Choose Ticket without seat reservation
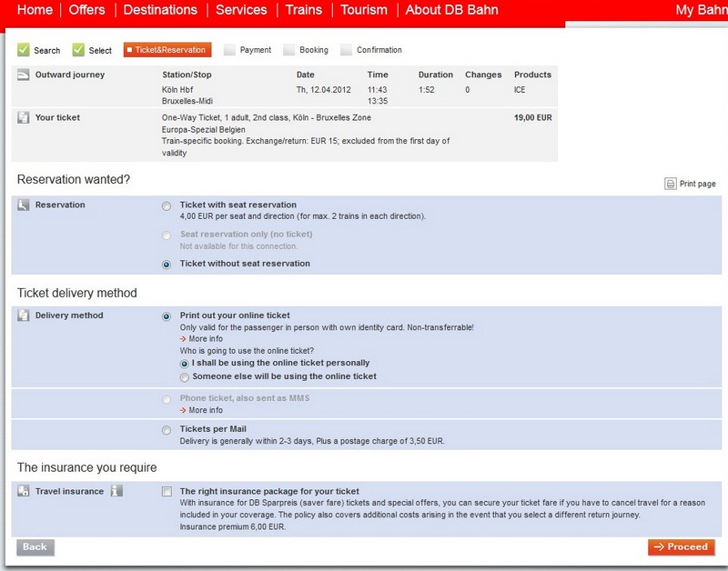 pyautogui.click(x=167, y=265)
